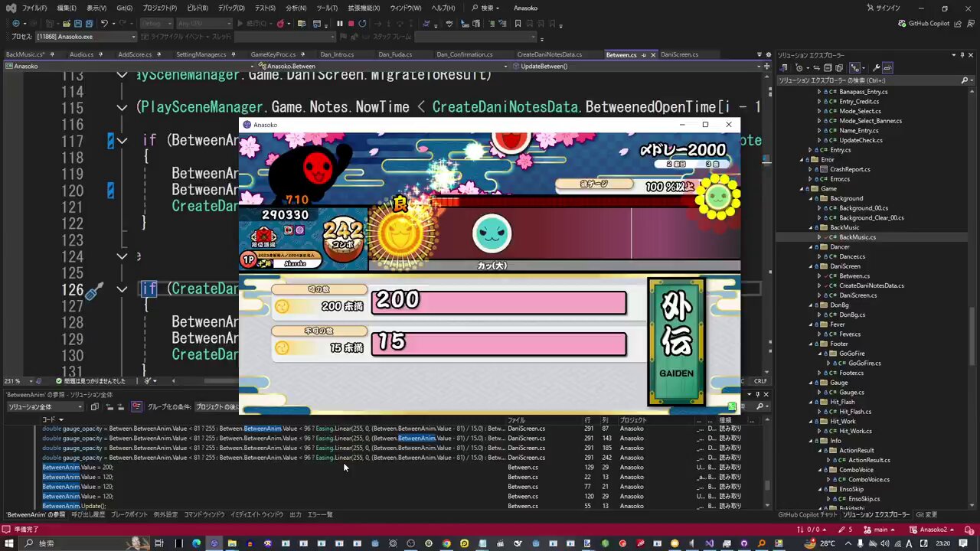This screenshot has width=980, height=551.
Task: Click the 検索 search box in title bar
Action: click(485, 8)
